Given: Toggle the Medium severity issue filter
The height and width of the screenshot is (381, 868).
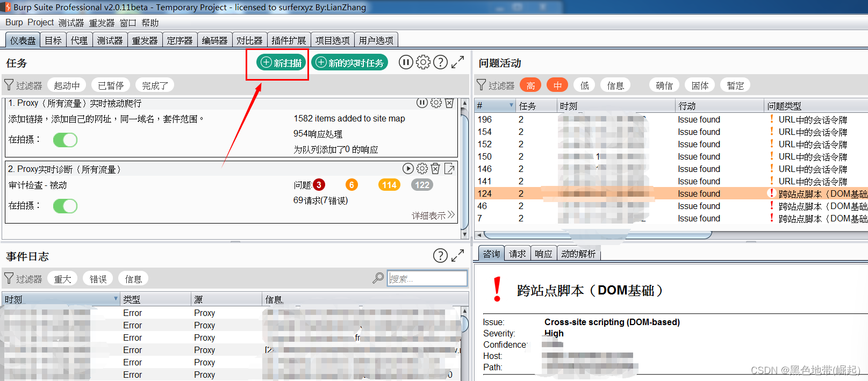Looking at the screenshot, I should tap(557, 85).
